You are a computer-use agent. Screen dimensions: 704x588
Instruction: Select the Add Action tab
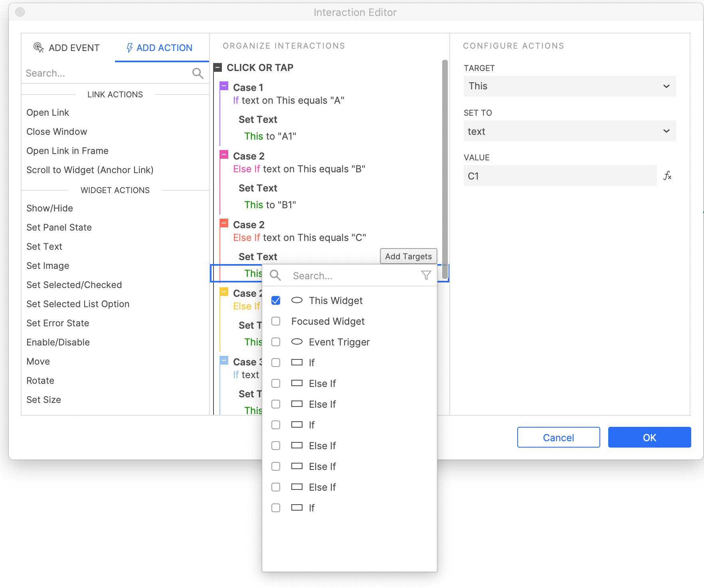pos(160,48)
